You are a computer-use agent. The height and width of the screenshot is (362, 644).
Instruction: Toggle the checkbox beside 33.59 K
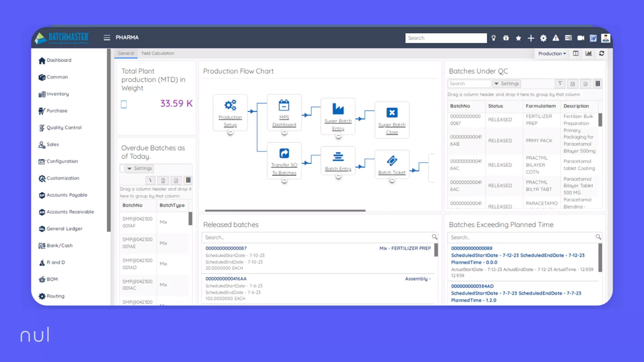coord(124,104)
